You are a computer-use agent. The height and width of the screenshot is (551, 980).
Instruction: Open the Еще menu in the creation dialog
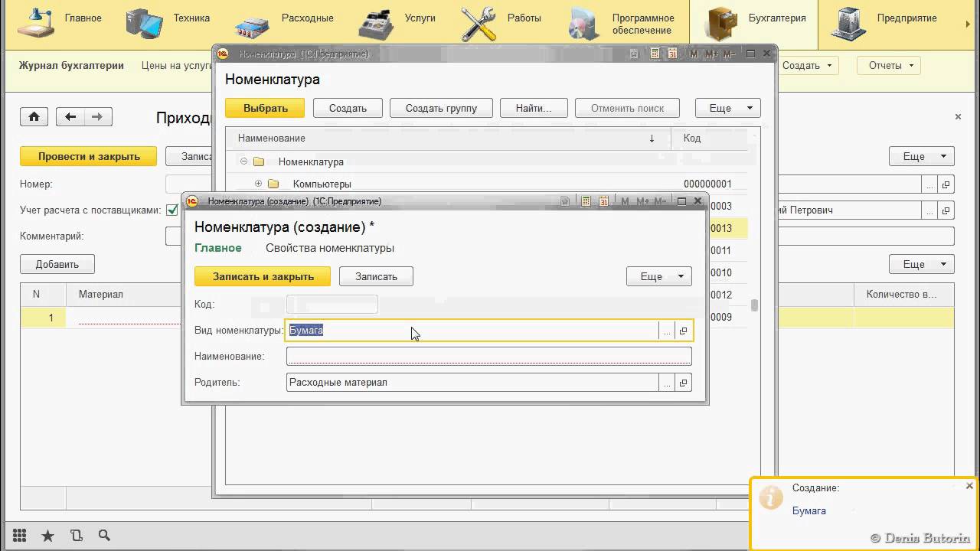click(658, 276)
